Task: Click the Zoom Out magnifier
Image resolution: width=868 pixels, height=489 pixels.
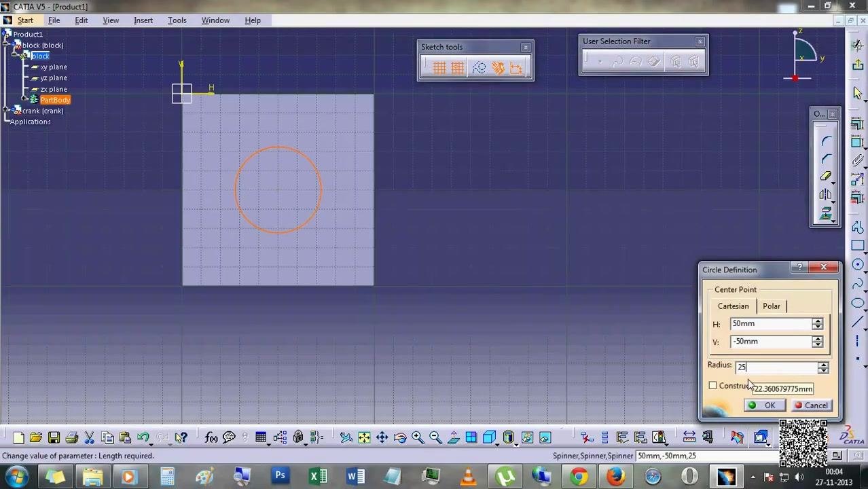Action: (x=435, y=437)
